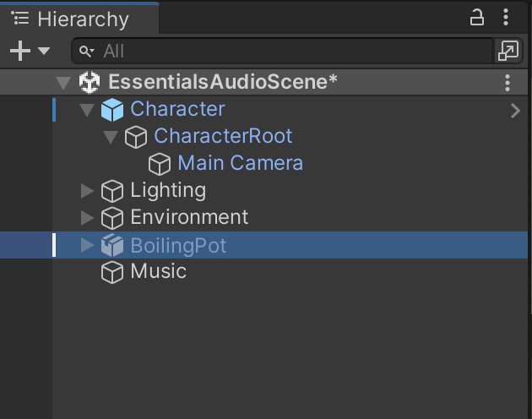Click the BoilingPot prefab icon
This screenshot has height=419, width=532.
[112, 246]
